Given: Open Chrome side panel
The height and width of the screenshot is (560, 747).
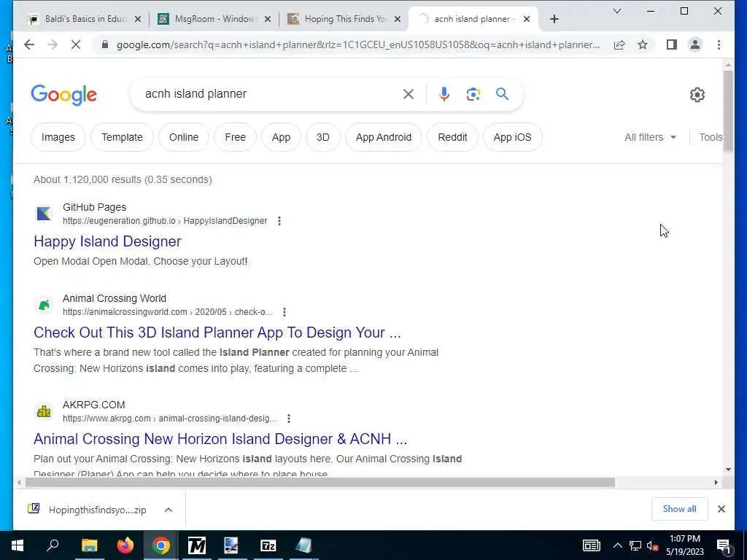Looking at the screenshot, I should pyautogui.click(x=672, y=44).
